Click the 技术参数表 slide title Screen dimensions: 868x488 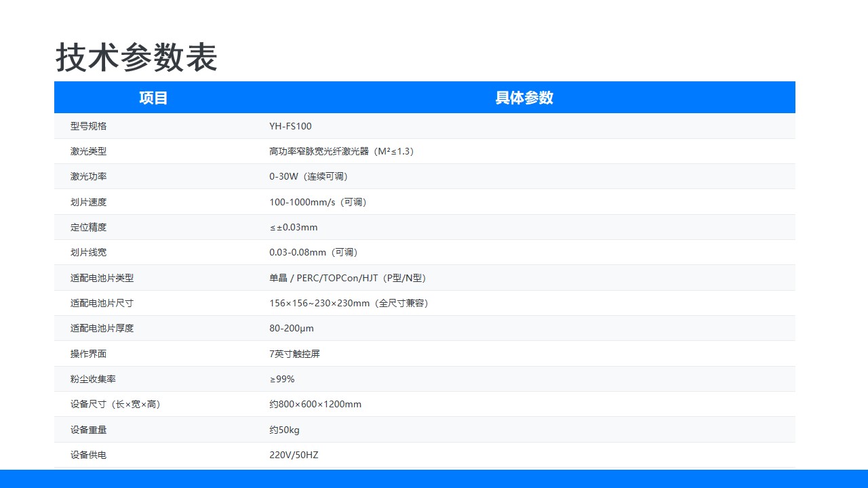[x=136, y=58]
